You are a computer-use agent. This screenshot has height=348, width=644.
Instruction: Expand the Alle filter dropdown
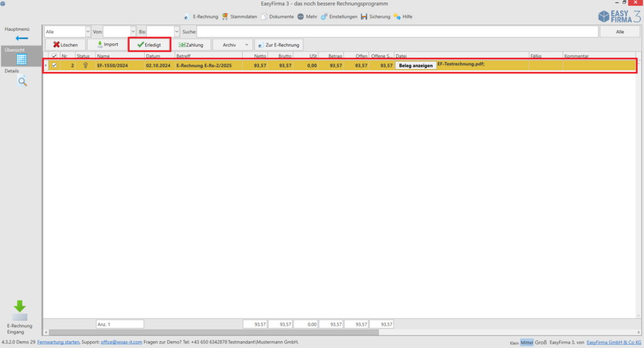87,31
